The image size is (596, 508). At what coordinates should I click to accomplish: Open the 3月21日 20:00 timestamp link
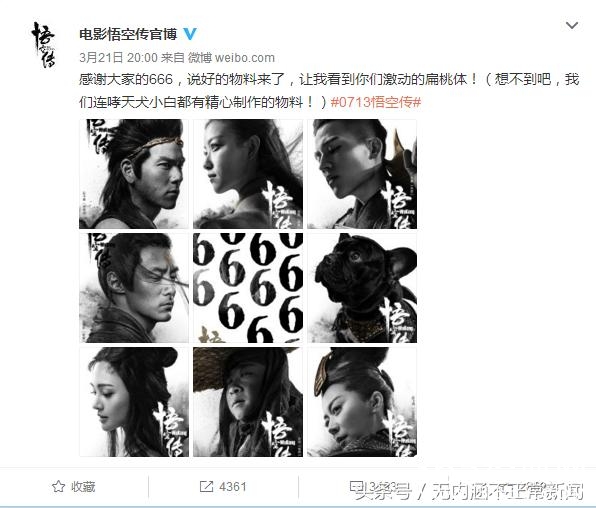[x=118, y=57]
